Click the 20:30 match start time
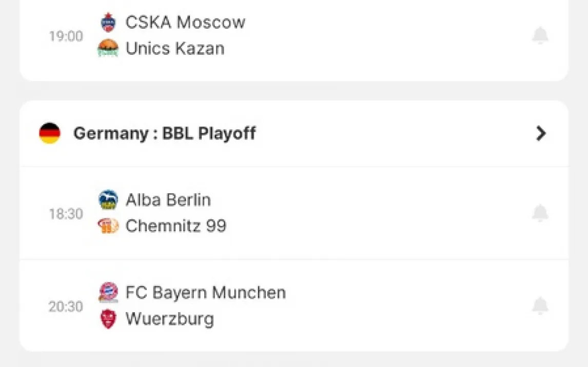This screenshot has width=588, height=367. tap(66, 307)
